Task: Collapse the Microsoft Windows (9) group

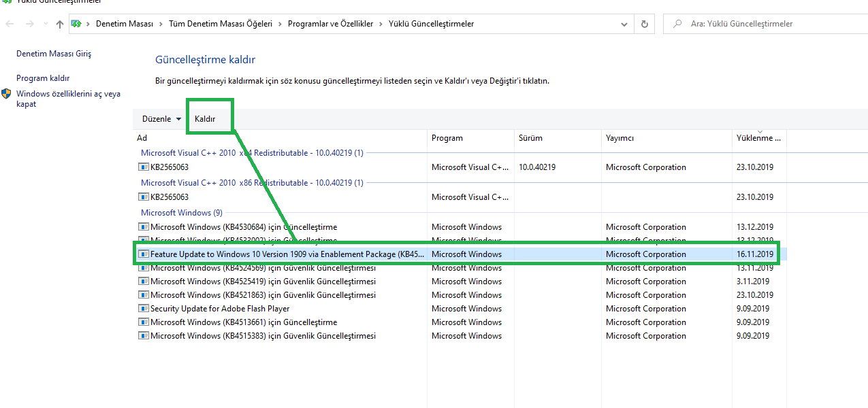Action: click(181, 213)
